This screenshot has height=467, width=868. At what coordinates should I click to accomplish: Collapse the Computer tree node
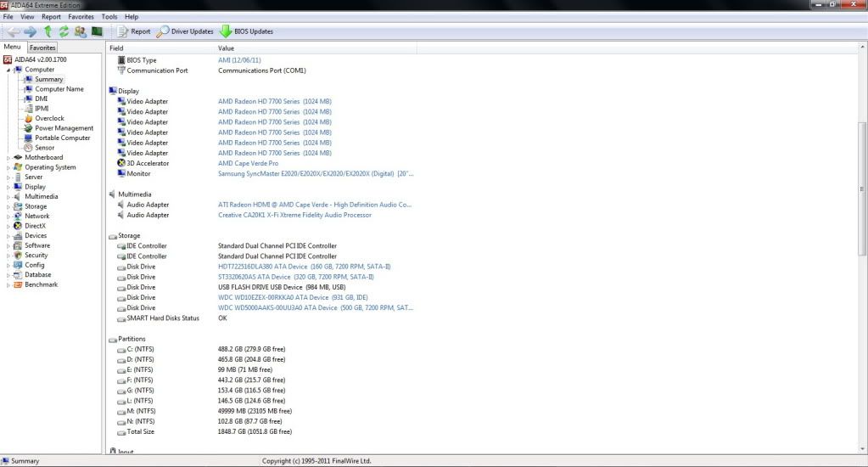pyautogui.click(x=8, y=70)
